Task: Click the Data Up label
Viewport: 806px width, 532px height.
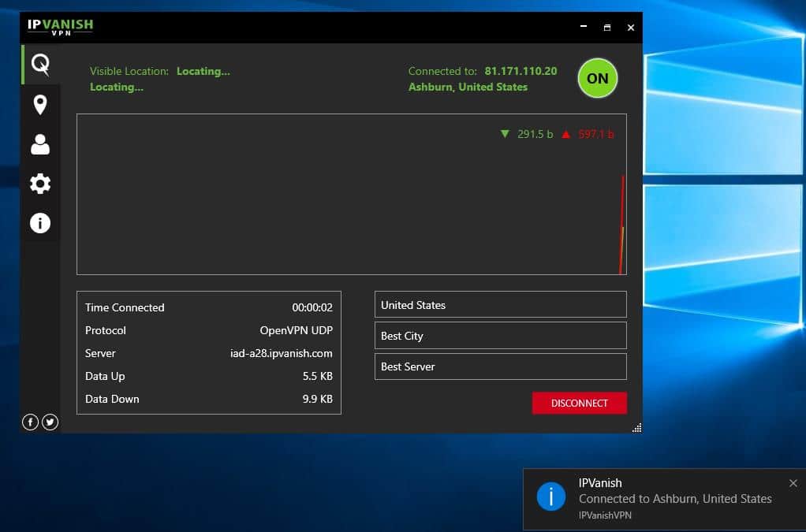Action: (x=105, y=376)
